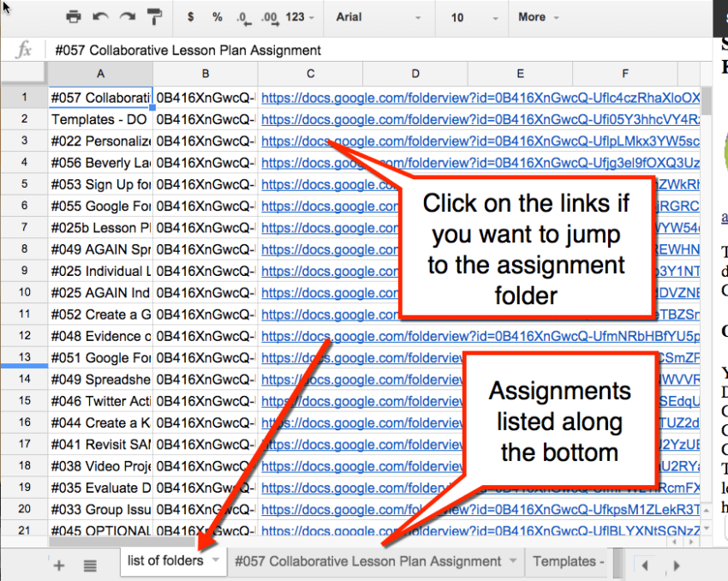This screenshot has height=581, width=728.
Task: Open dropdown arrow on the #057 sheet tab
Action: [x=513, y=560]
